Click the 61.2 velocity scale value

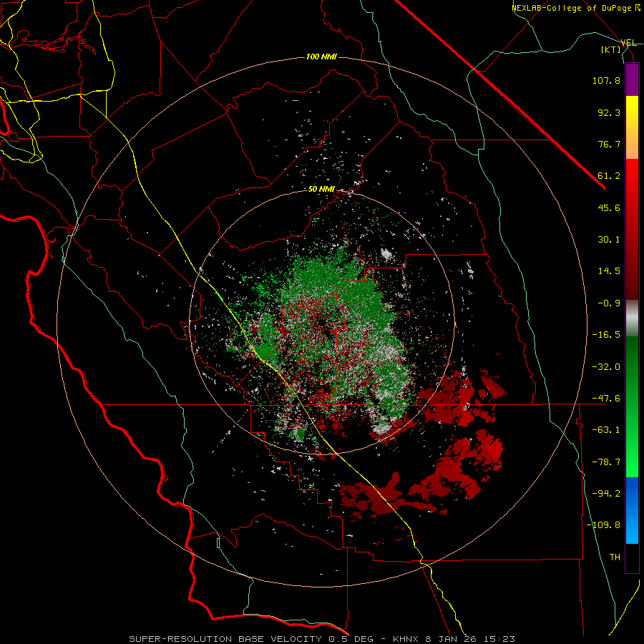[x=609, y=176]
